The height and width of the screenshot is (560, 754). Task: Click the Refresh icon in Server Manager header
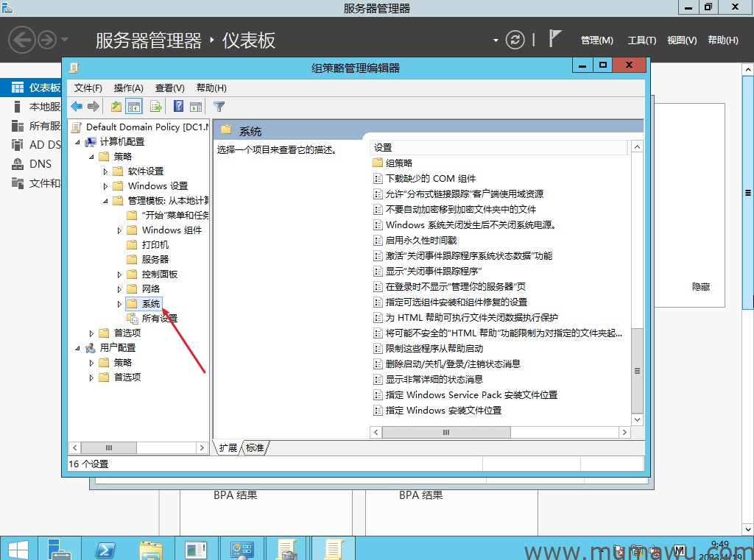[516, 40]
